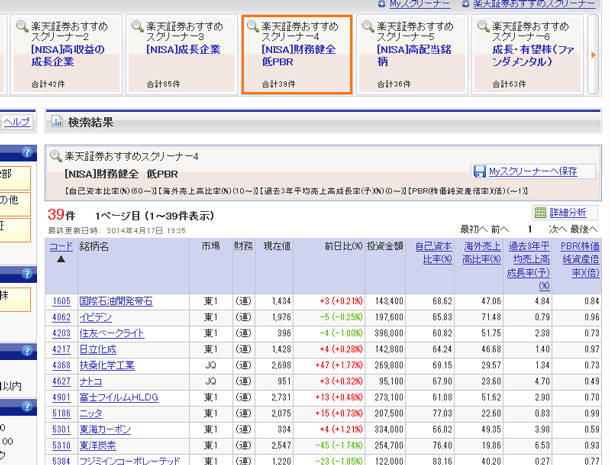Click 143,400 investment amount cell

pyautogui.click(x=385, y=301)
